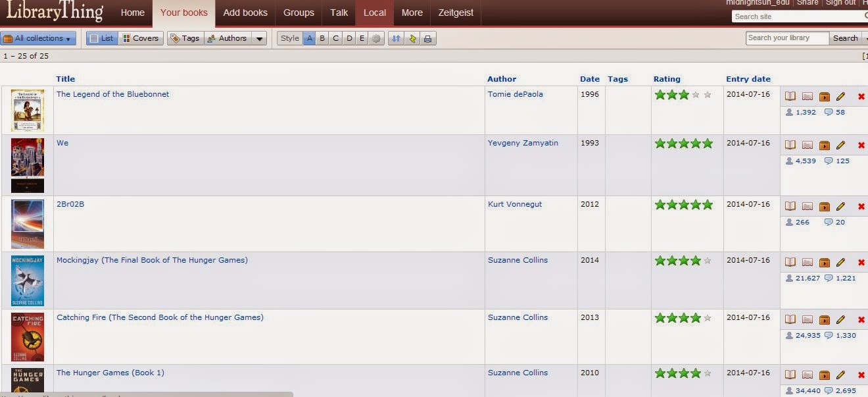Click pencil edit icon for We
The height and width of the screenshot is (397, 868).
click(840, 145)
